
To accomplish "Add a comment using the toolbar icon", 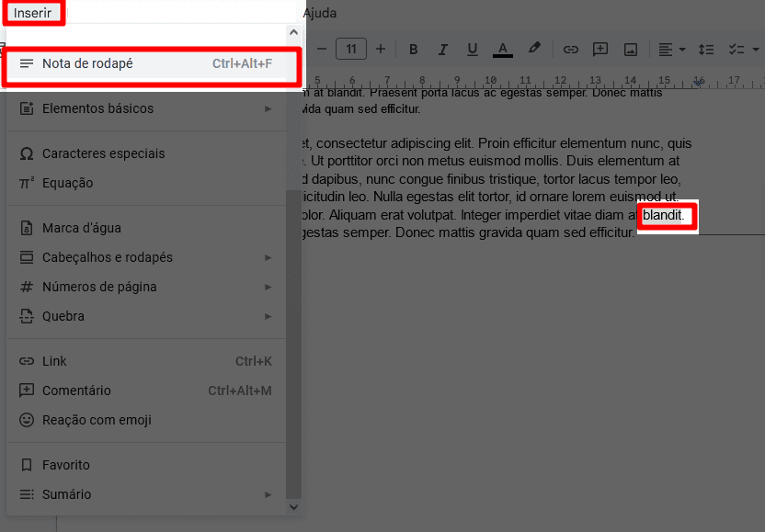I will [x=599, y=50].
